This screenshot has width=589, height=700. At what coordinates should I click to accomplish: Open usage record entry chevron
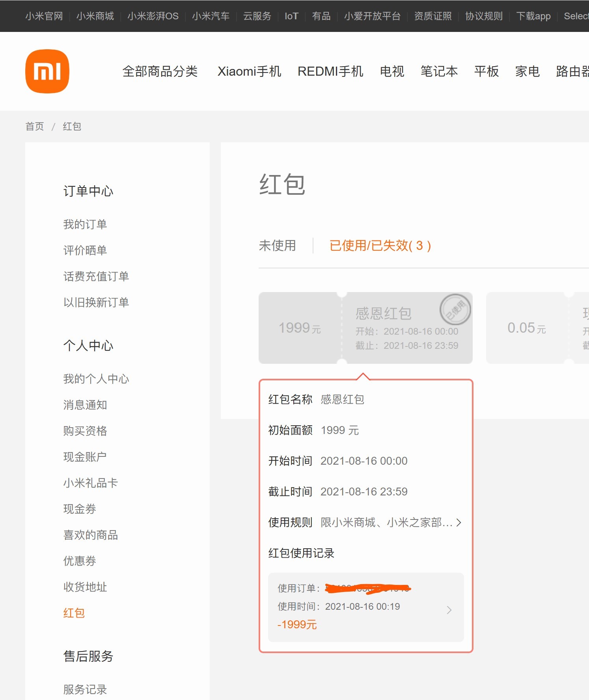(449, 610)
